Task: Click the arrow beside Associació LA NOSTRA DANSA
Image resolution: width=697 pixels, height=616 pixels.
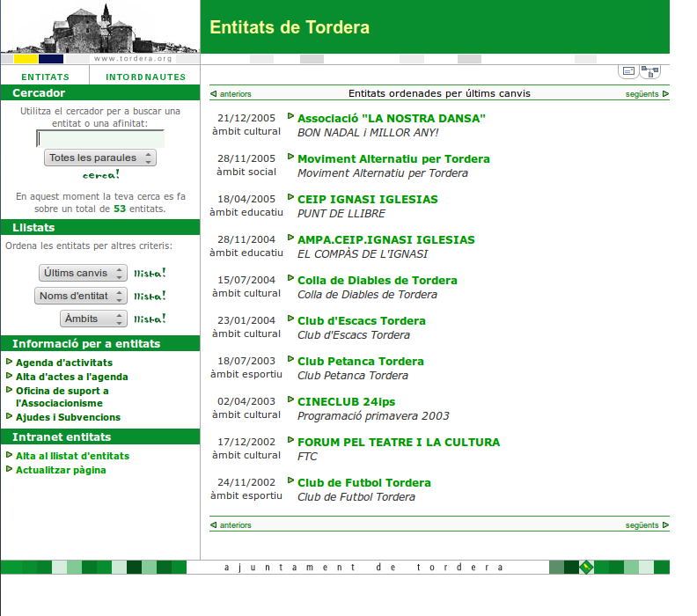Action: 290,116
